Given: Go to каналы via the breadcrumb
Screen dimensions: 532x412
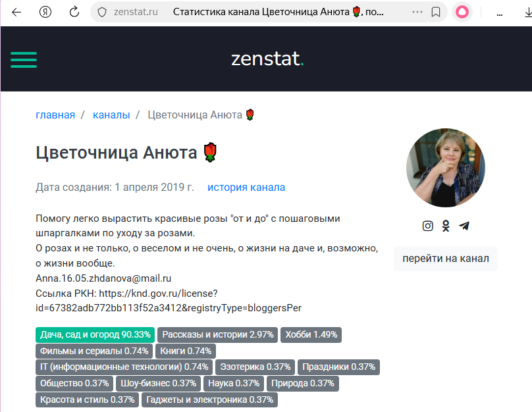Looking at the screenshot, I should (x=112, y=115).
